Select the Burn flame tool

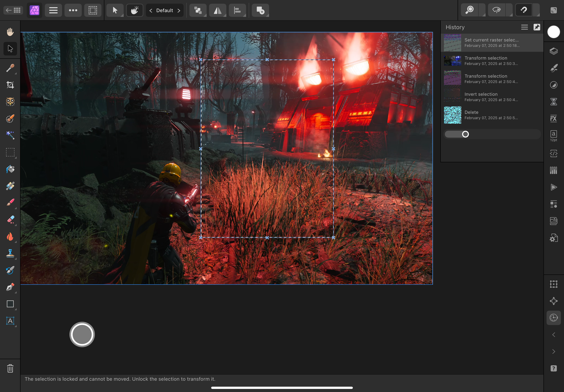[x=10, y=236]
